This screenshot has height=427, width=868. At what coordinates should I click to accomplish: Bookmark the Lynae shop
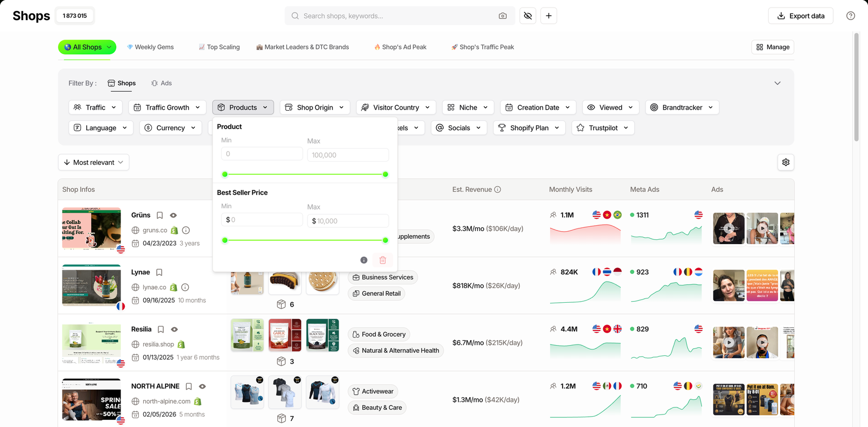pos(159,272)
